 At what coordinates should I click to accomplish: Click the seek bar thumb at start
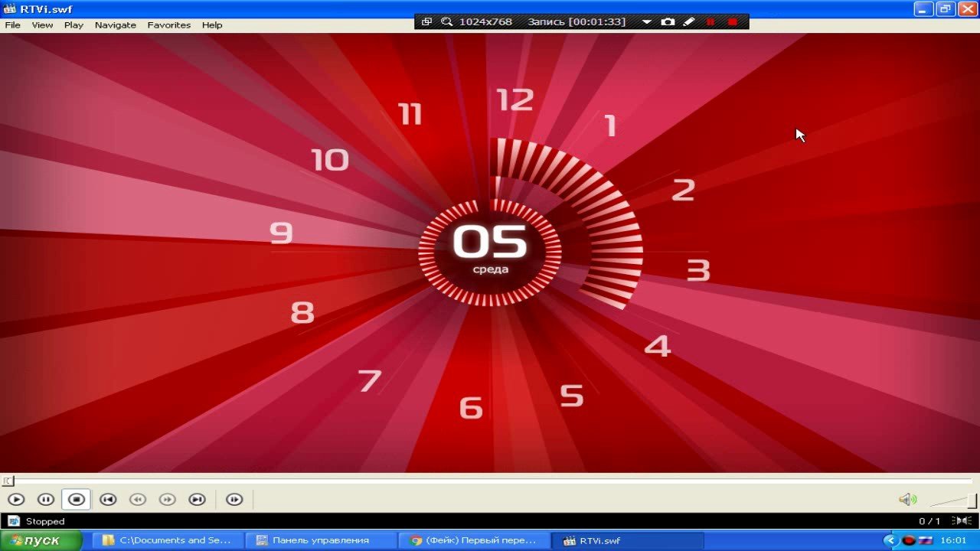click(8, 481)
